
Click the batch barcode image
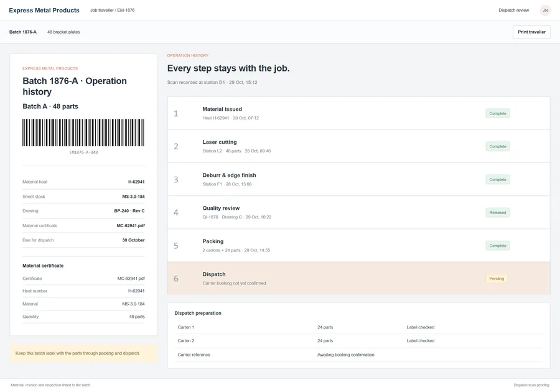(x=83, y=133)
